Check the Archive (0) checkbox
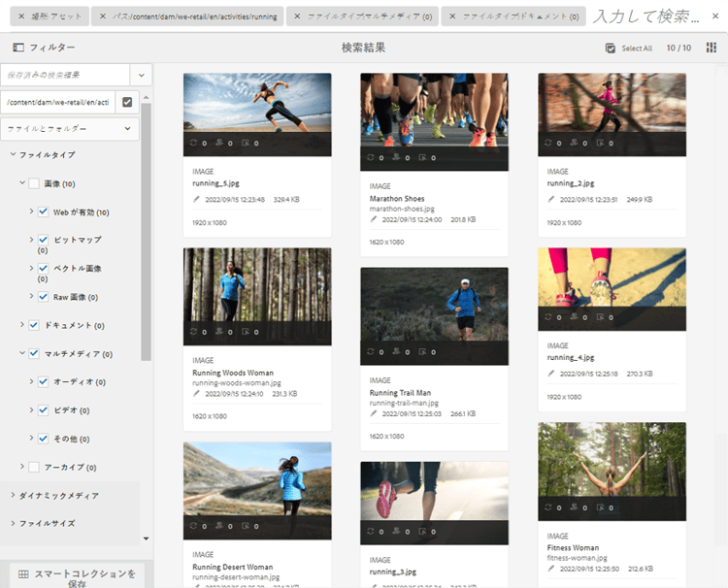 click(34, 467)
